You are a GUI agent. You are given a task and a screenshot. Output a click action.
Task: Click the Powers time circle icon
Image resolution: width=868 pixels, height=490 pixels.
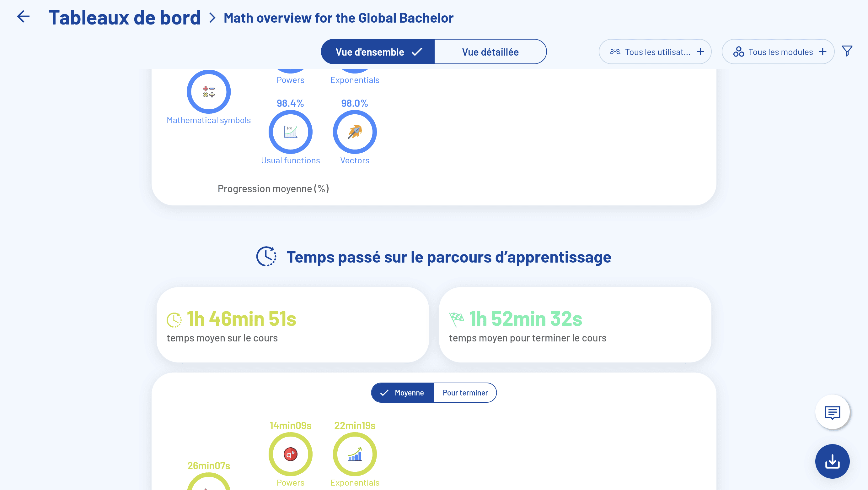[x=290, y=454]
